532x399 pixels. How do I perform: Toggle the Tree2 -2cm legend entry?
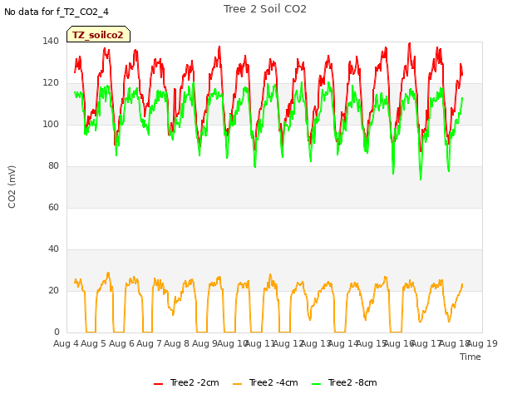pyautogui.click(x=186, y=382)
